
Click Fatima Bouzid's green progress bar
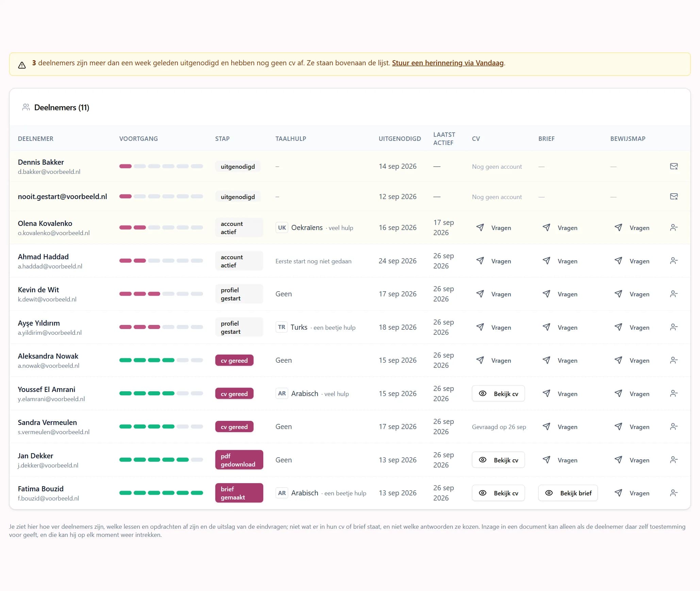(x=161, y=493)
